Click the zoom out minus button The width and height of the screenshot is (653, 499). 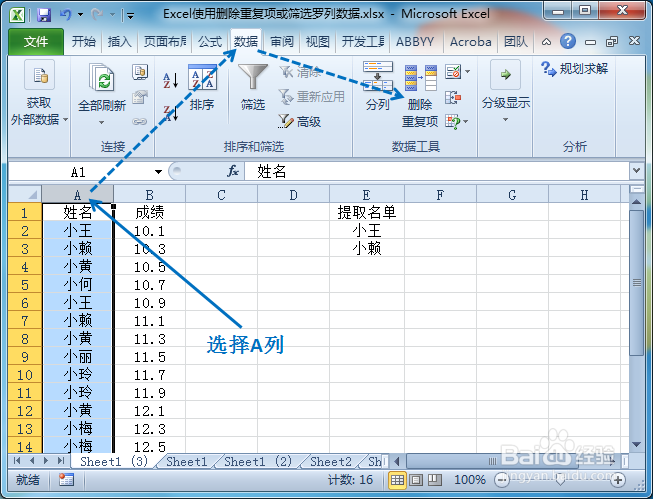pyautogui.click(x=501, y=480)
